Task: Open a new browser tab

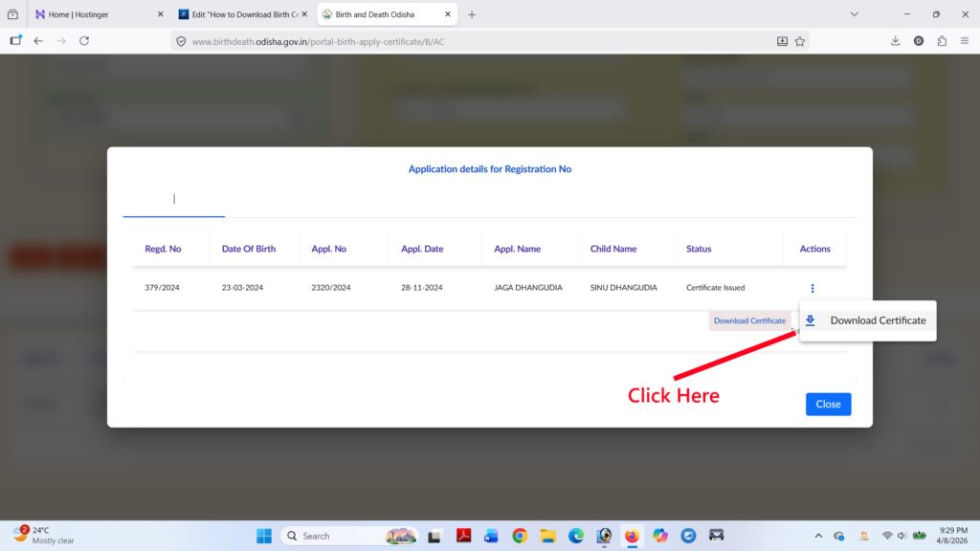Action: click(472, 14)
